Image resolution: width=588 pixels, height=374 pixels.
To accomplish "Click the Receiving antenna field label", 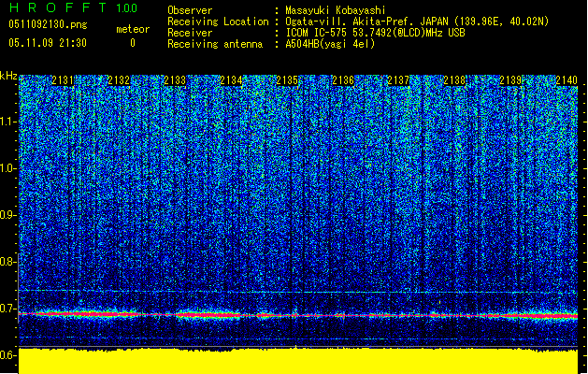I will click(x=215, y=44).
